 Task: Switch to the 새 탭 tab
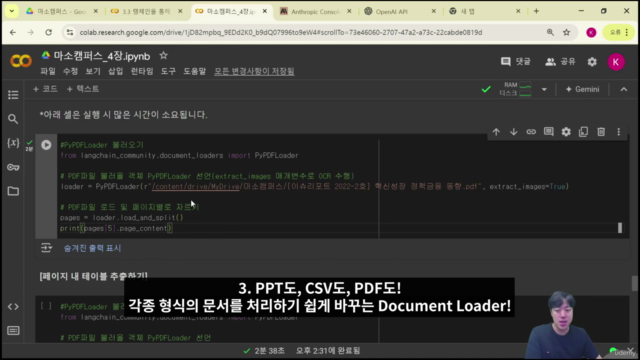(484, 11)
